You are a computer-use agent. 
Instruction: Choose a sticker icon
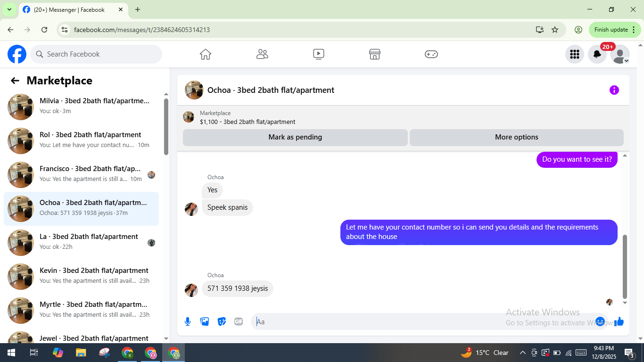(x=222, y=321)
